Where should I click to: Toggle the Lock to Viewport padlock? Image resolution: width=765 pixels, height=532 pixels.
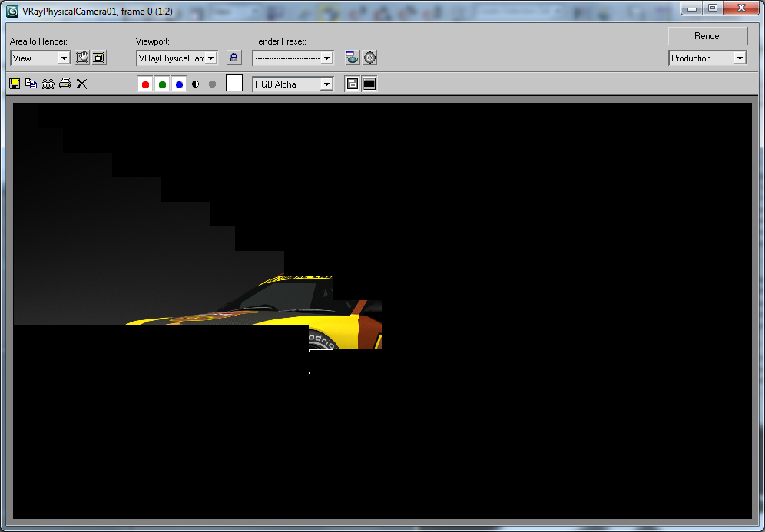tap(234, 58)
